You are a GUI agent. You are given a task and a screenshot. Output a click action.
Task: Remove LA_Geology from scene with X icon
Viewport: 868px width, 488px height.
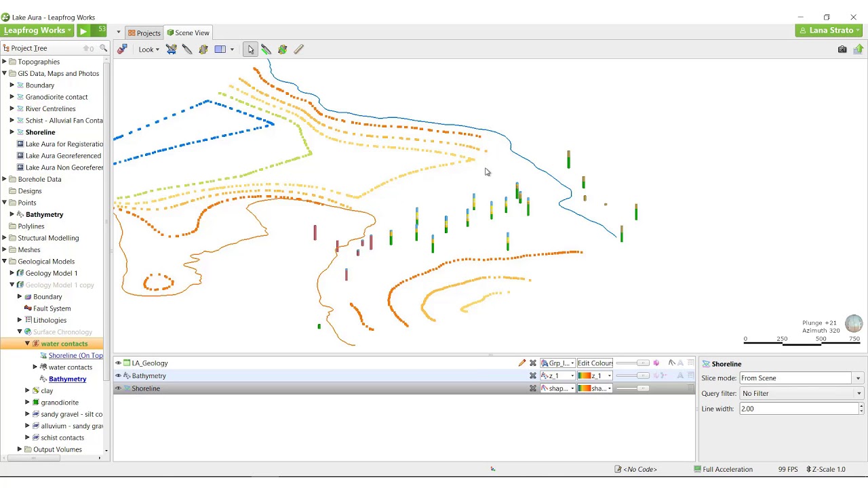click(533, 363)
